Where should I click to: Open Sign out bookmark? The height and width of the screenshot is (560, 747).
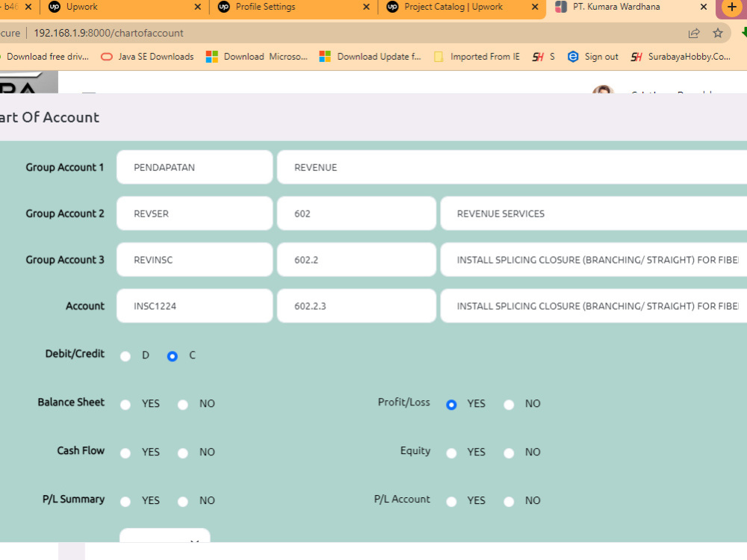pos(593,57)
